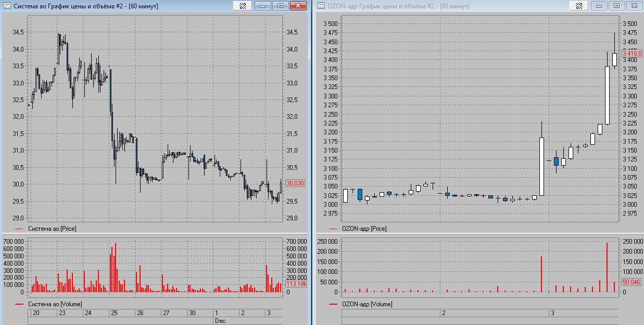This screenshot has width=644, height=325.
Task: Click date label 25 on Система time axis
Action: pos(114,313)
